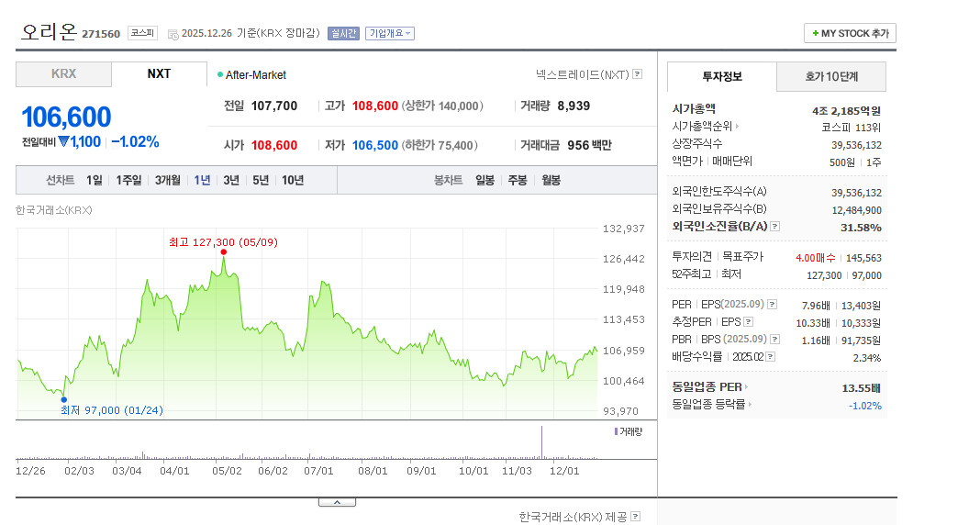Click the 거래량 value 8,939
The height and width of the screenshot is (525, 980).
click(x=574, y=106)
